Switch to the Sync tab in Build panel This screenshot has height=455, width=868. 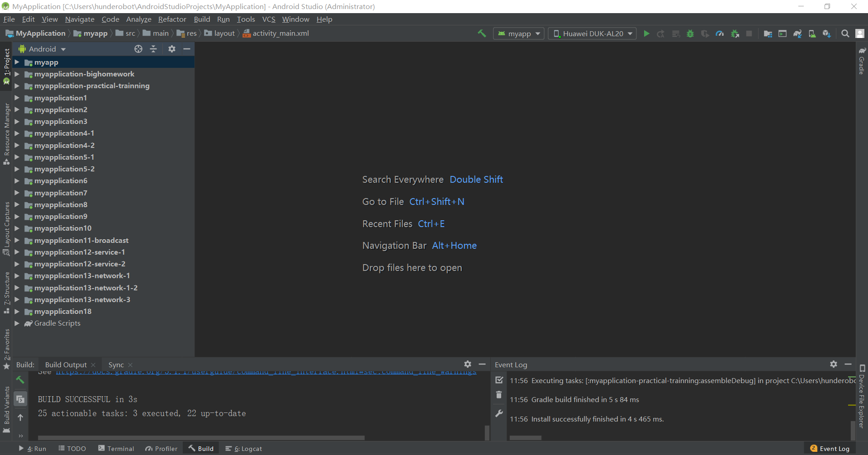[x=116, y=365]
